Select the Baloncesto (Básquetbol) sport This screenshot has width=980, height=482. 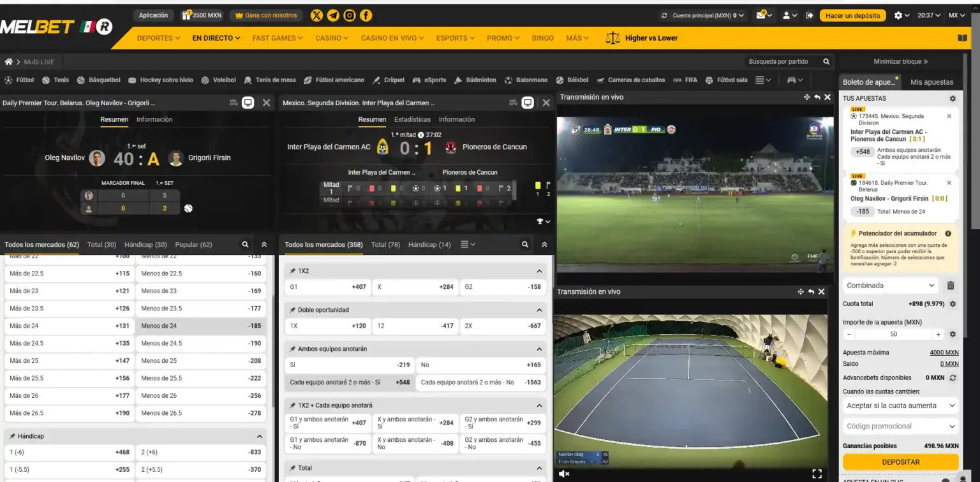coord(99,80)
